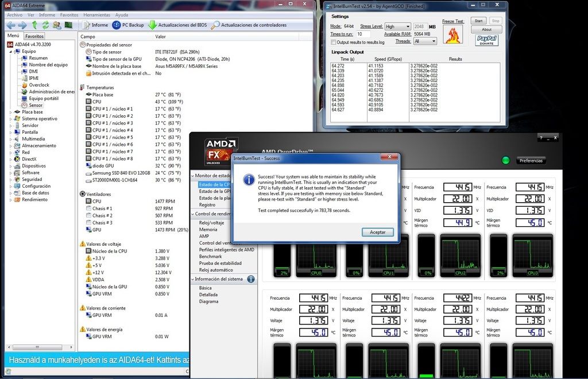
Task: Click Start in IntelBurnTest
Action: pos(478,21)
